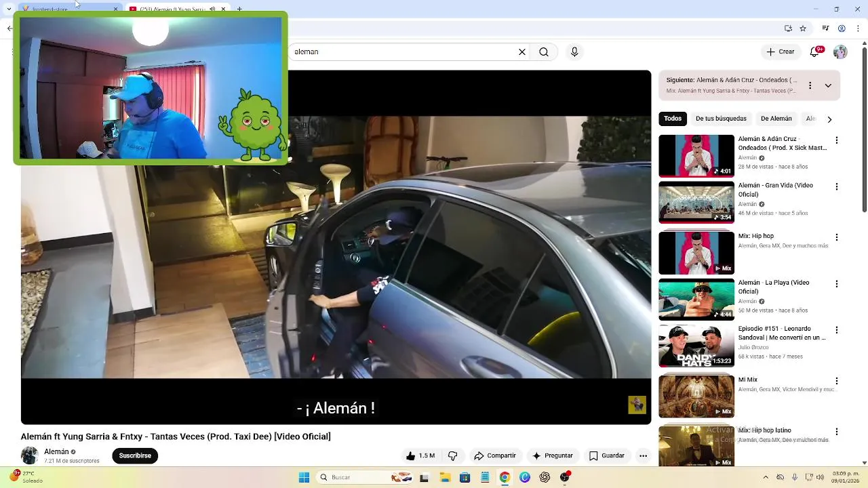The image size is (868, 488).
Task: Open Chrome three-dot main menu
Action: coord(858,28)
